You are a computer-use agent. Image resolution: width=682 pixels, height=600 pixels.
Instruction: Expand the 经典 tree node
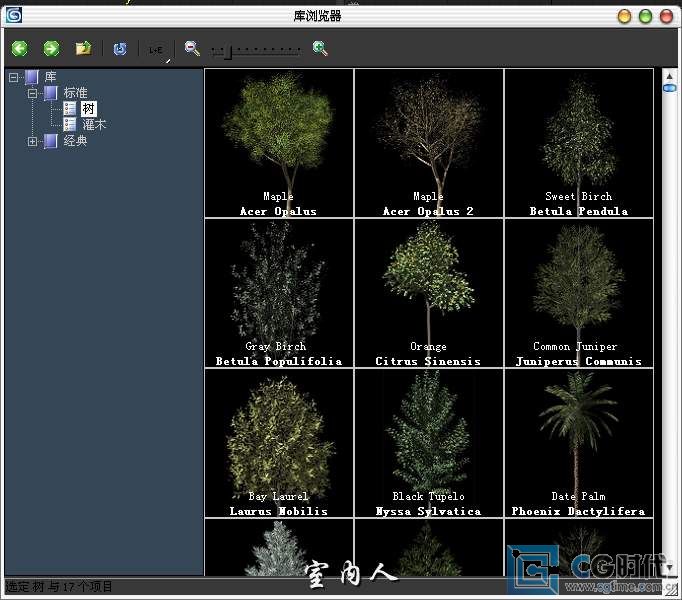(32, 141)
